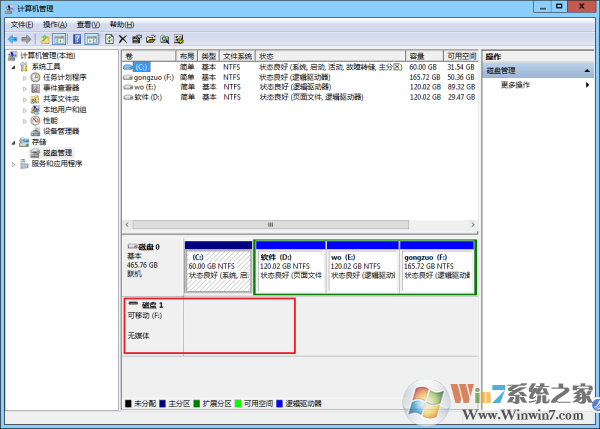Sort by the 可用空间 column header
Viewport: 600px width, 429px height.
[461, 56]
